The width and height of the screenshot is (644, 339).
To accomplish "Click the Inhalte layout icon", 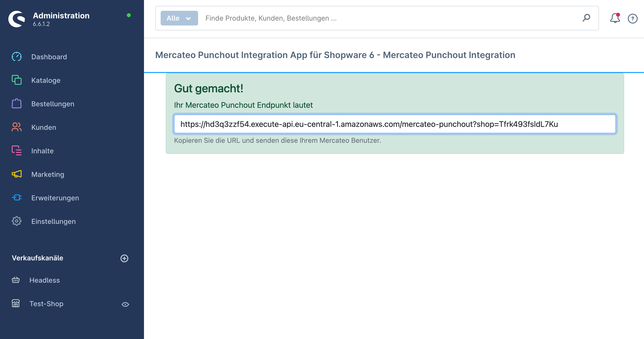I will coord(16,150).
